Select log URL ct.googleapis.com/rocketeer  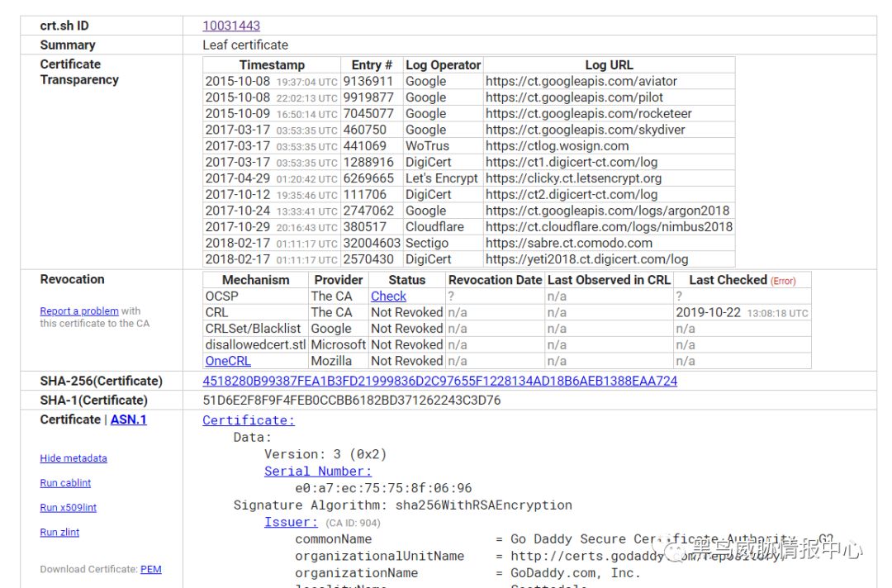(589, 114)
